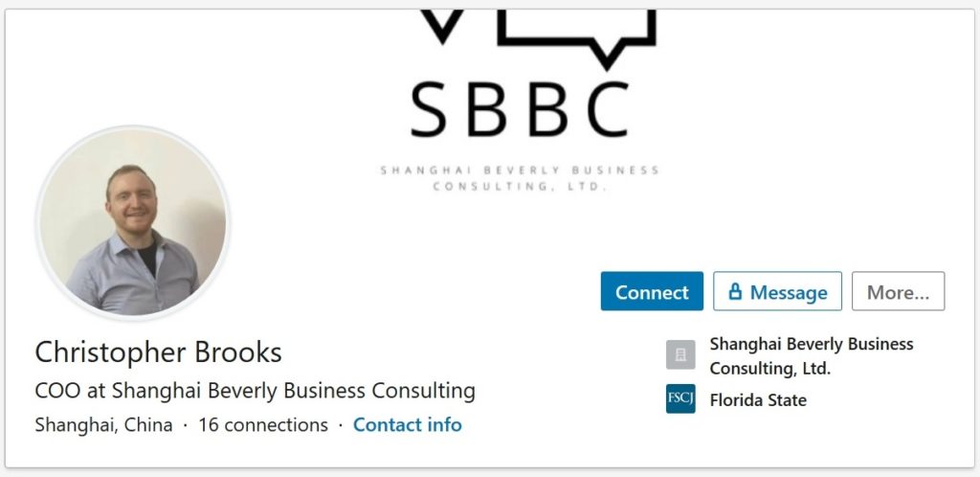980x477 pixels.
Task: Open the Florida State education link
Action: click(x=758, y=400)
